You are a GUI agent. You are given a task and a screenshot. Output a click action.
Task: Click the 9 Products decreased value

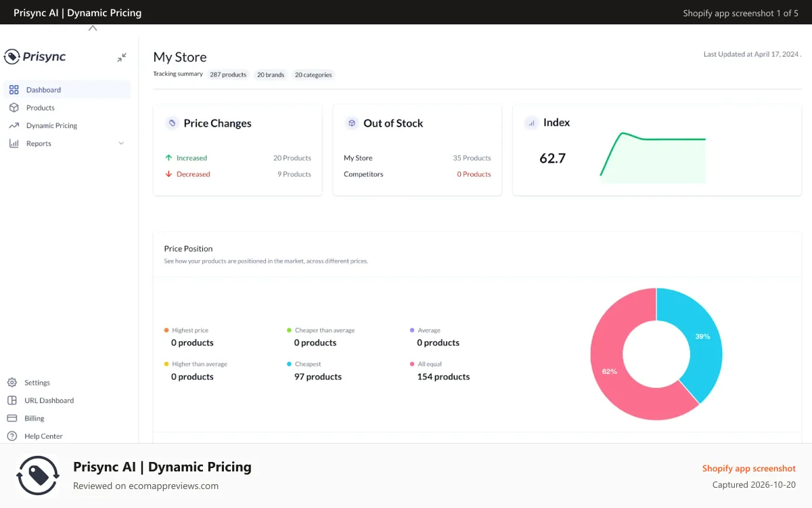(x=294, y=174)
